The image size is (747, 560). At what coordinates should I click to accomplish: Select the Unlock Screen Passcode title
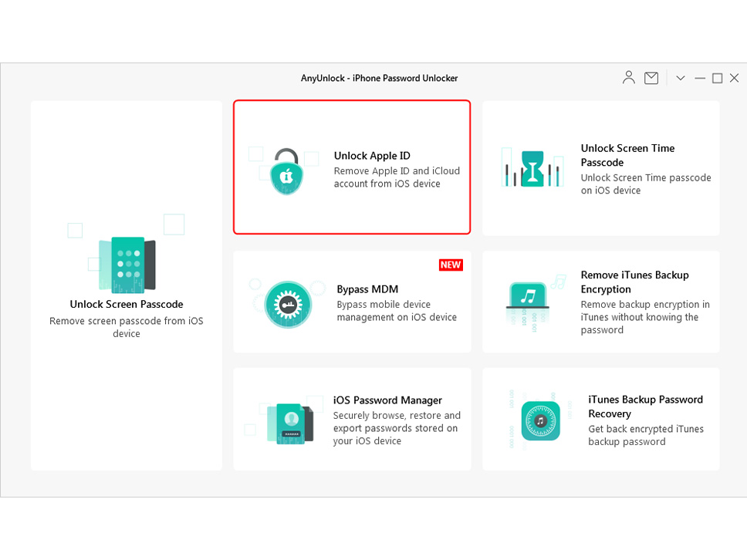click(x=127, y=304)
